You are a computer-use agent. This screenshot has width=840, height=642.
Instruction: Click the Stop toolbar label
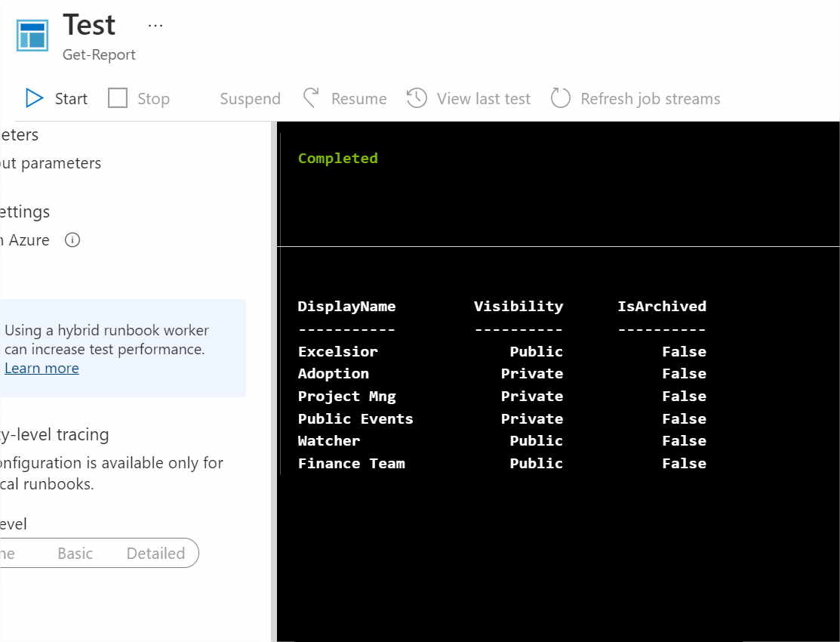(154, 99)
